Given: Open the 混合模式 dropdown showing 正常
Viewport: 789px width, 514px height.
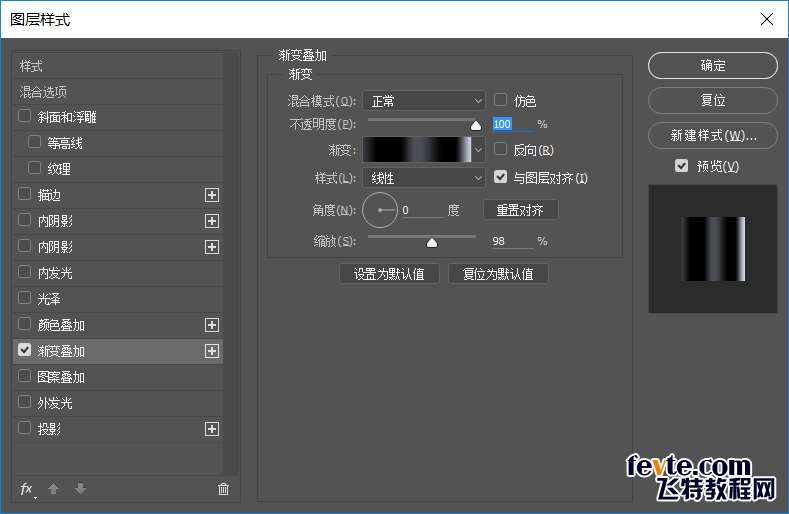Looking at the screenshot, I should (x=424, y=101).
